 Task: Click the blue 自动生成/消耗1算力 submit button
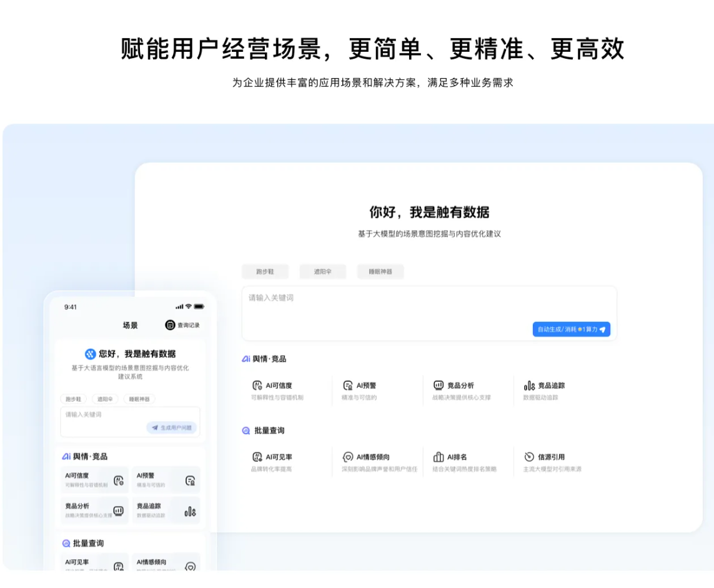tap(570, 329)
